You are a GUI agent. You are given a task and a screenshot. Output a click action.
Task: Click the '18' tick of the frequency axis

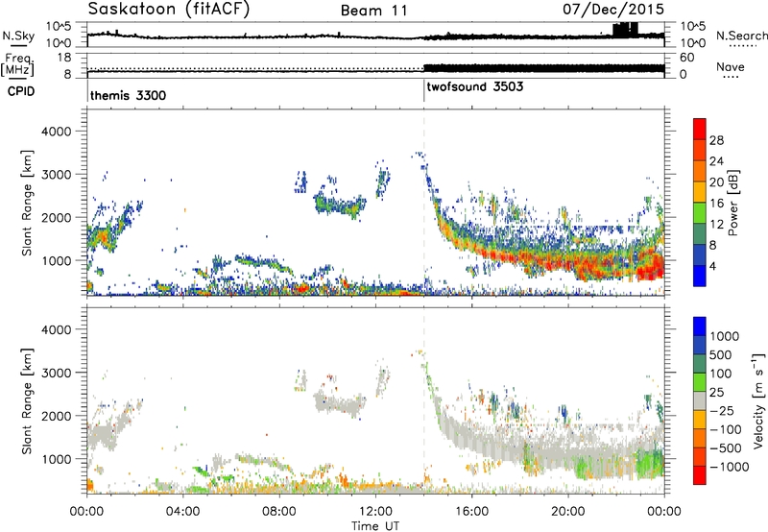(x=63, y=58)
